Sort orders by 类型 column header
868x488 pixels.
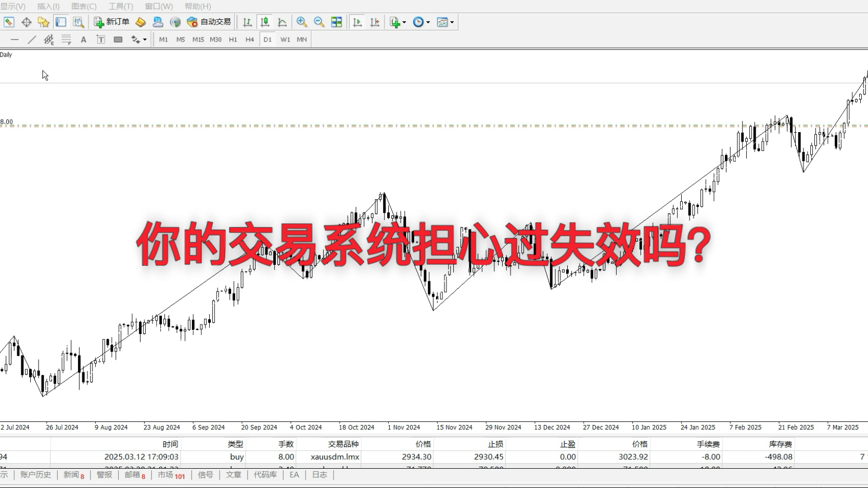(x=235, y=444)
